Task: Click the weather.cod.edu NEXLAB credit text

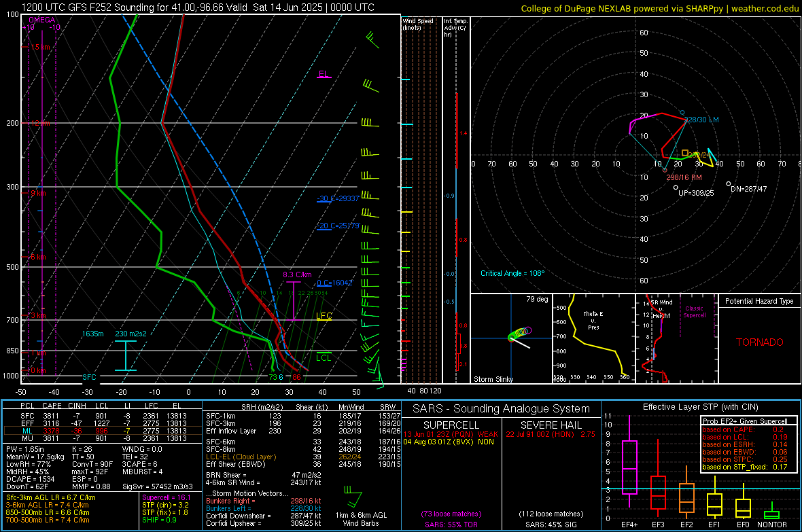Action: point(660,8)
